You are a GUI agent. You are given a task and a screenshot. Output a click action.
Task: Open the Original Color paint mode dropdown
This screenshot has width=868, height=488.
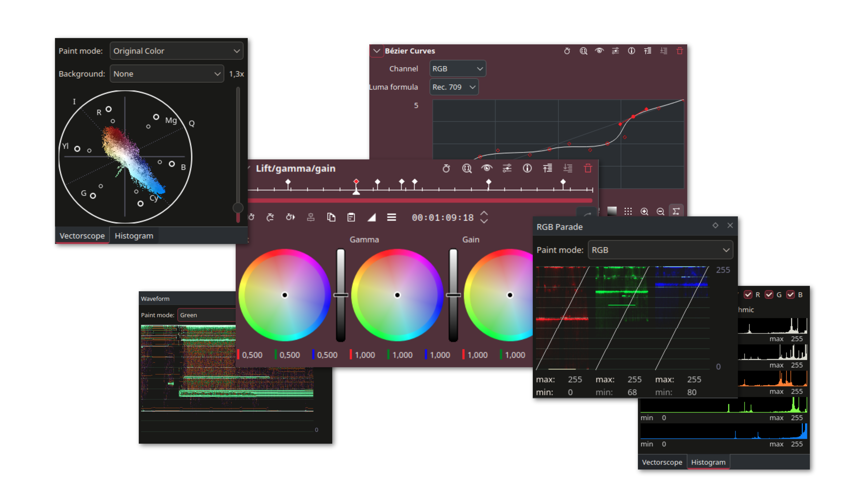click(x=177, y=51)
